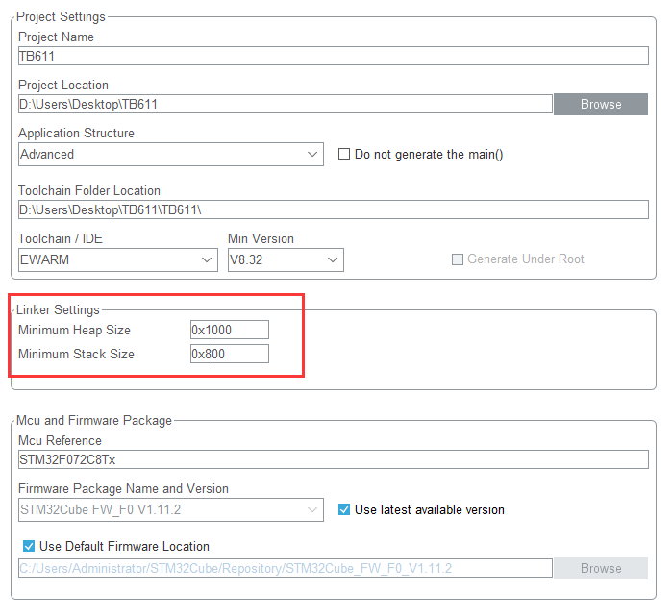Screen dimensions: 672x616
Task: Click the Project Name text field
Action: coord(333,56)
